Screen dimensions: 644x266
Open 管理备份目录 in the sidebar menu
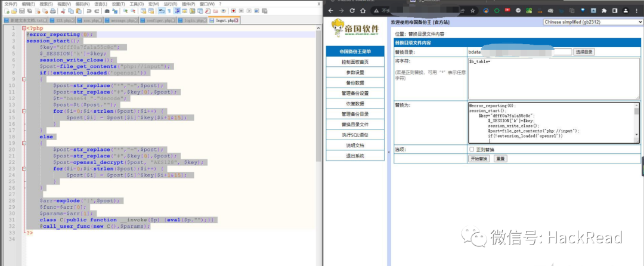[x=355, y=114]
